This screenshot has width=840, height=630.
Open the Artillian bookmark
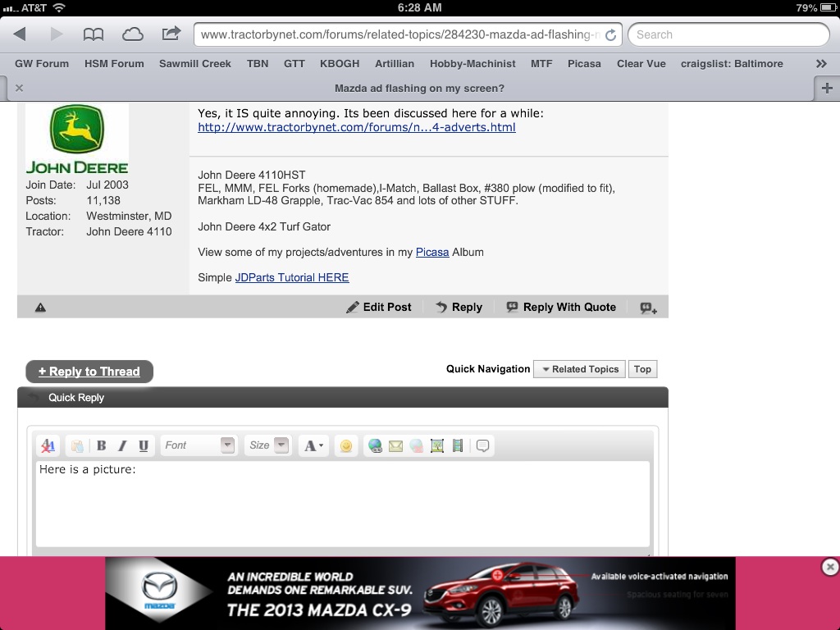395,64
